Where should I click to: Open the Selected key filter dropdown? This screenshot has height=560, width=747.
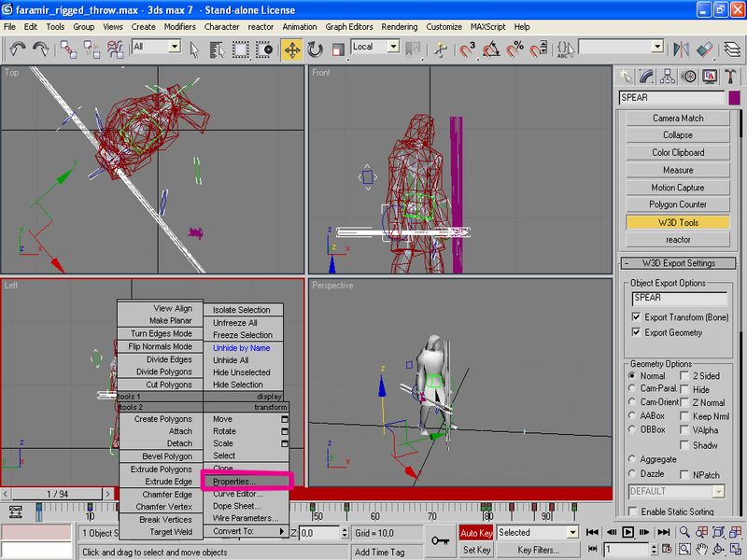[x=572, y=532]
